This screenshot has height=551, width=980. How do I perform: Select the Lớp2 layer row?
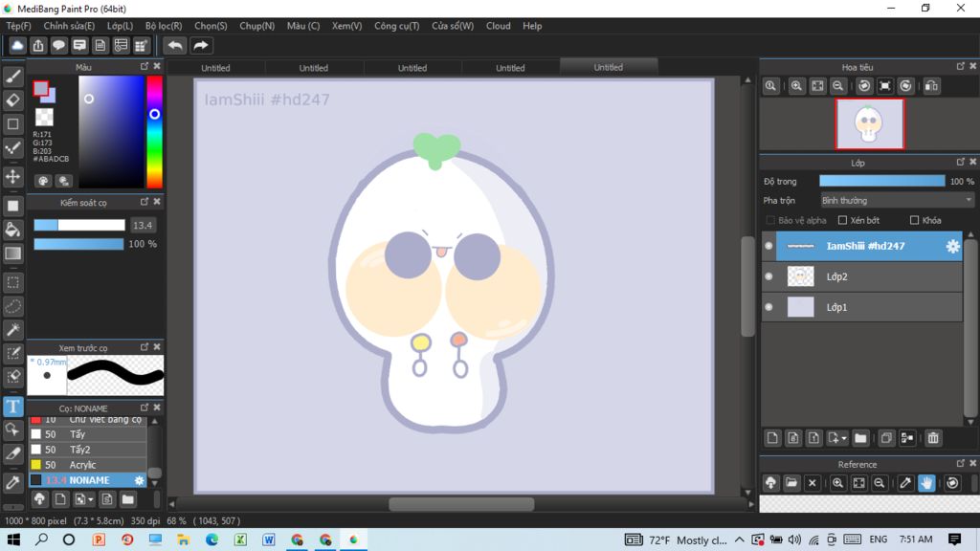(x=862, y=276)
